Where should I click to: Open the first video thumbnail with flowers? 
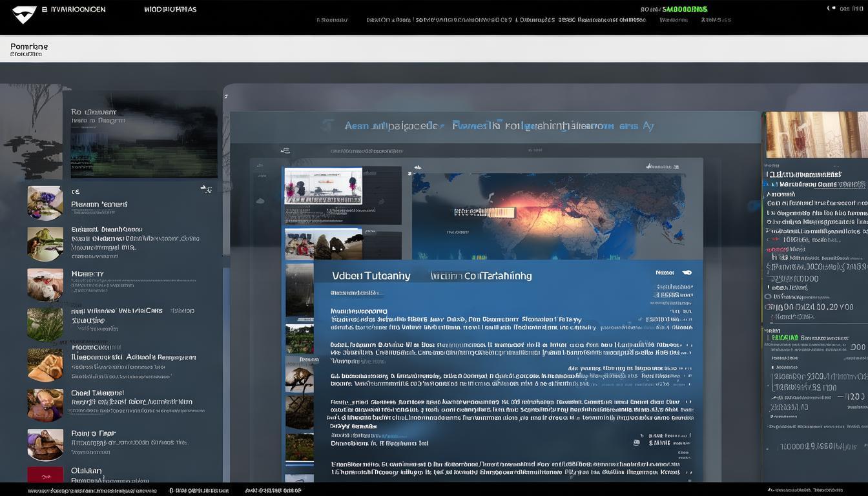pyautogui.click(x=323, y=186)
